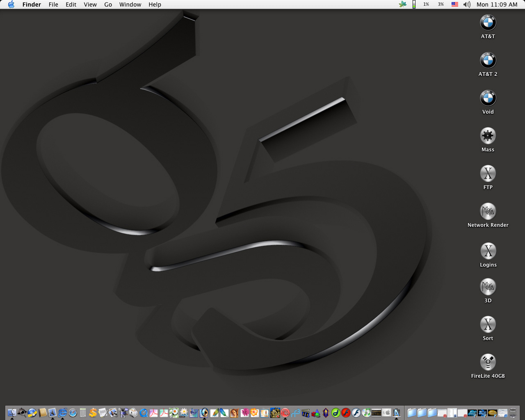Open the Edit menu
Viewport: 525px width, 420px height.
pyautogui.click(x=71, y=5)
